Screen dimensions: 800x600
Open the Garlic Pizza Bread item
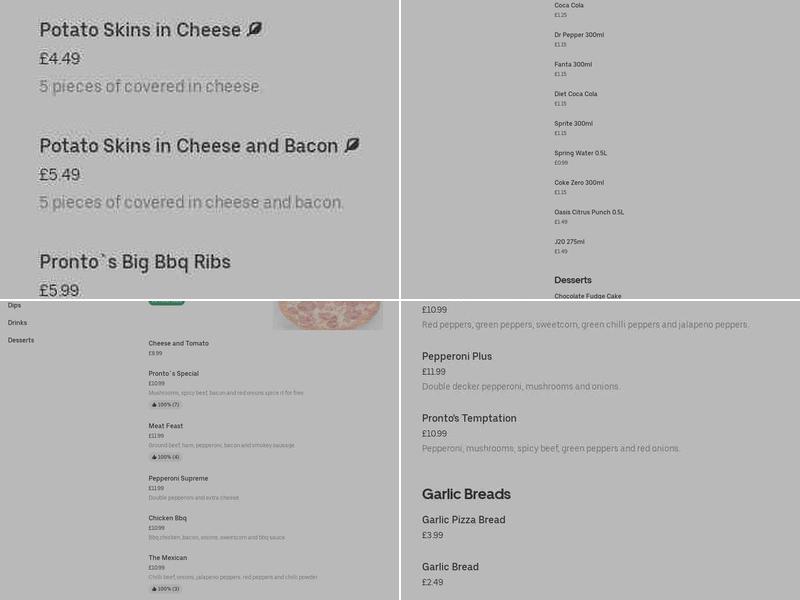[x=464, y=520]
